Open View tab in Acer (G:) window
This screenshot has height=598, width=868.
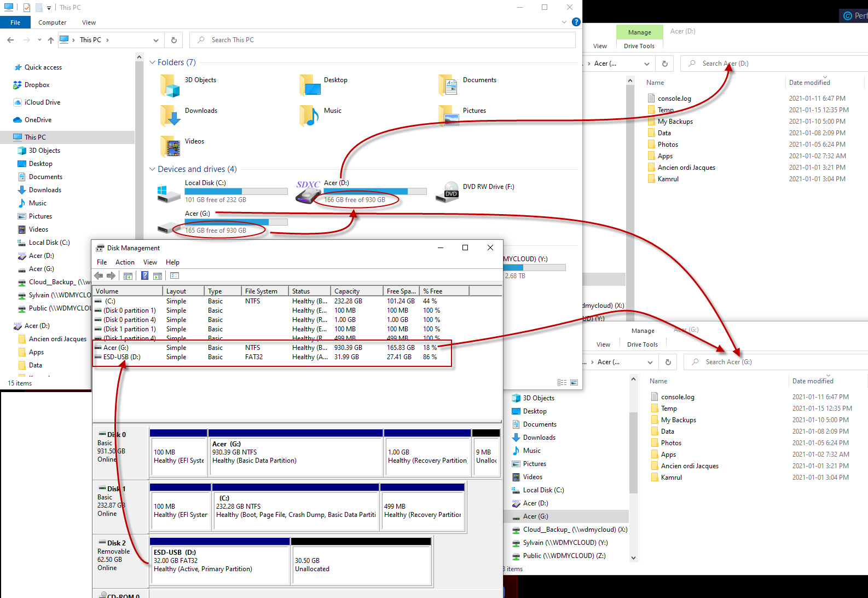(x=603, y=344)
